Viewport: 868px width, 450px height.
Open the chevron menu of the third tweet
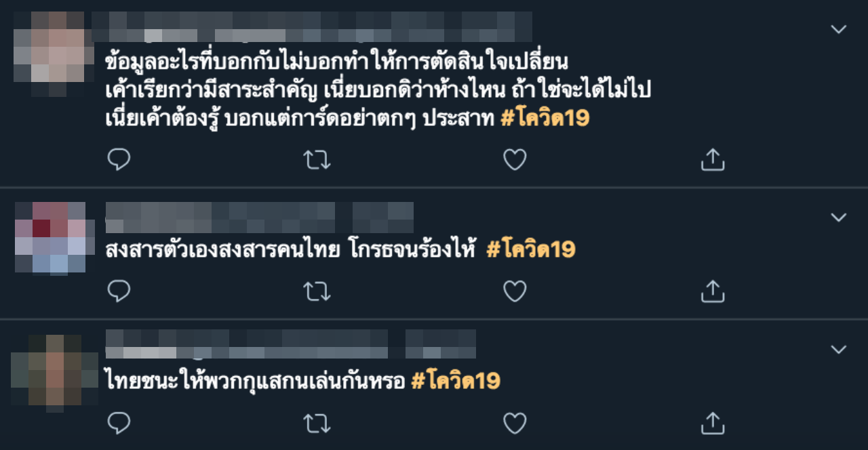(839, 350)
